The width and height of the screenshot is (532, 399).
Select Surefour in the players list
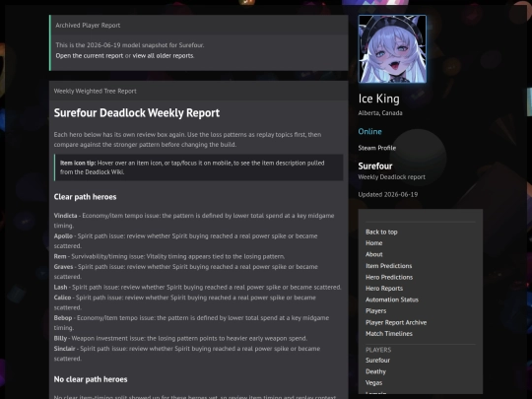click(x=377, y=361)
